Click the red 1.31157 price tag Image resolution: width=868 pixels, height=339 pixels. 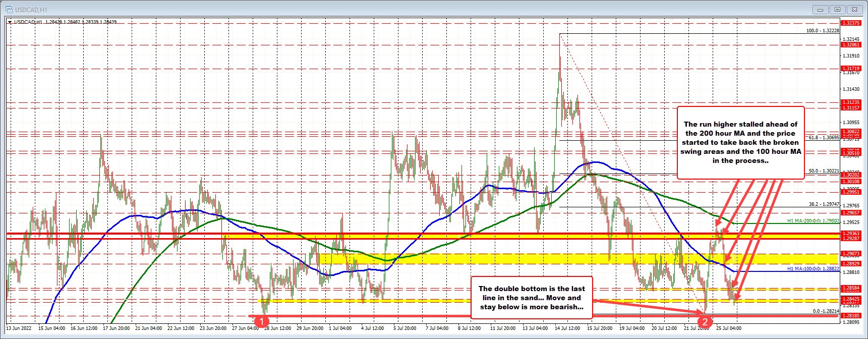(x=851, y=108)
